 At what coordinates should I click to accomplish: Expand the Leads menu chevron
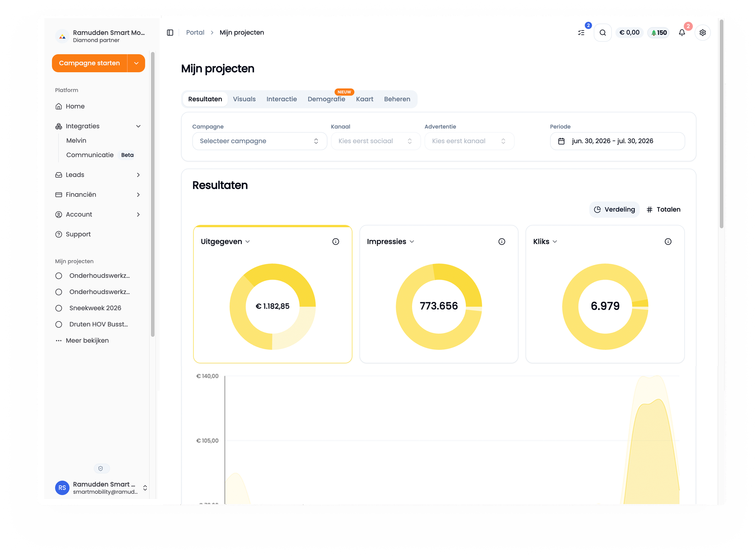click(x=138, y=175)
